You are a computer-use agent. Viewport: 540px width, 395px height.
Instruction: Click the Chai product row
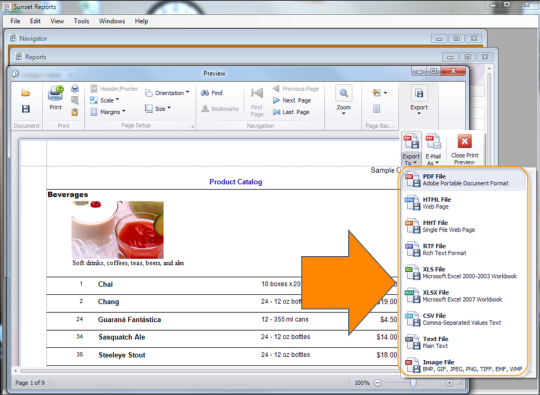pyautogui.click(x=222, y=284)
